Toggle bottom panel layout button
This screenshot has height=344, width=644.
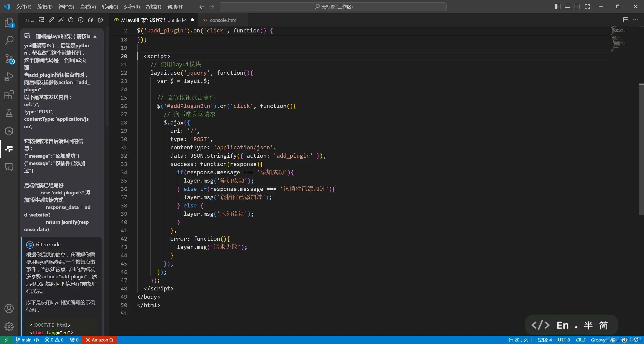568,7
